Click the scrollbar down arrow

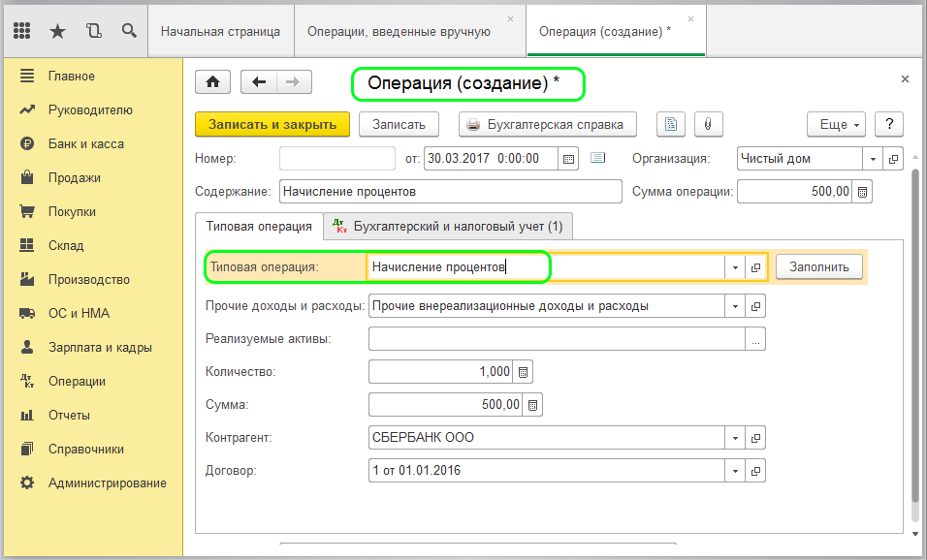915,533
